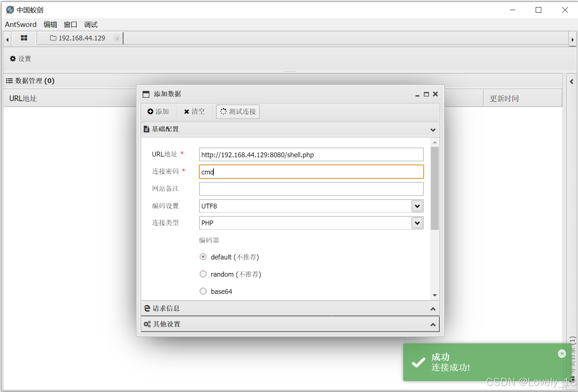Image resolution: width=578 pixels, height=392 pixels.
Task: Click the dialog scrollbar down arrow
Action: pyautogui.click(x=435, y=295)
